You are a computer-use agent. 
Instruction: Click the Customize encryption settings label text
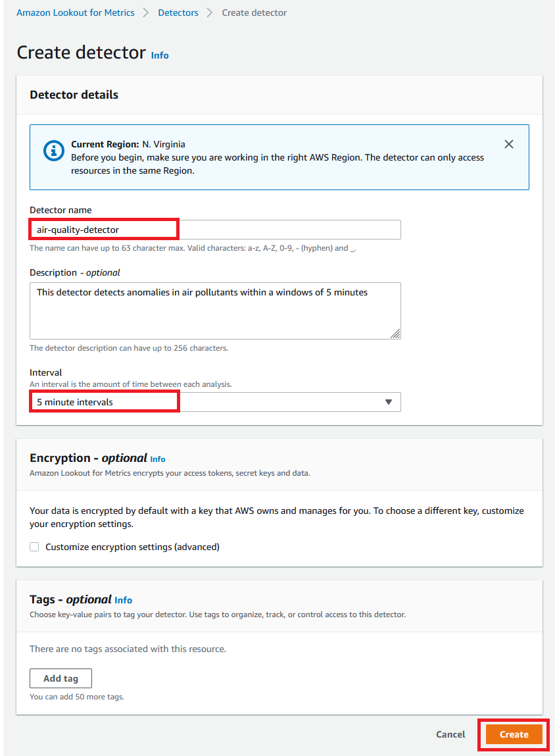click(132, 547)
